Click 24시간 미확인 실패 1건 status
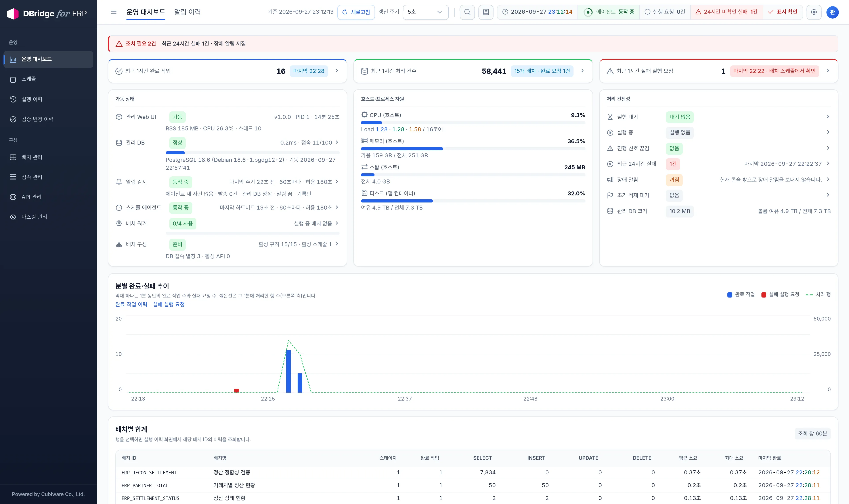The image size is (849, 504). point(727,12)
